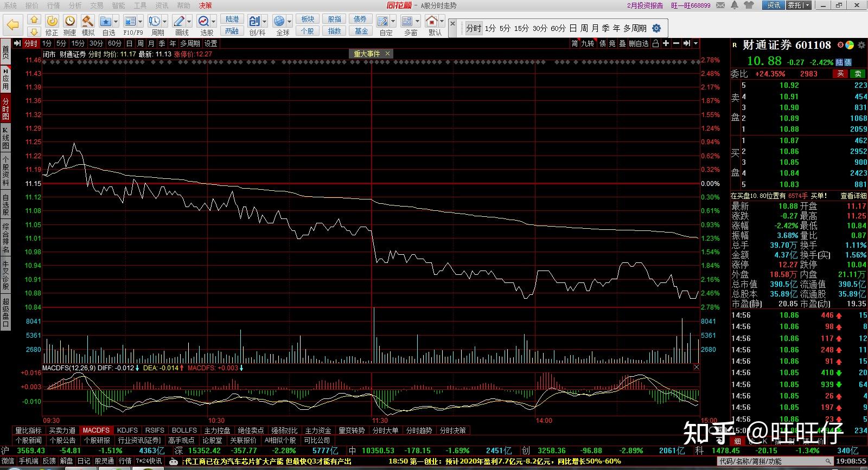The width and height of the screenshot is (868, 470).
Task: Close the 重大事件 major events tag
Action: 386,54
